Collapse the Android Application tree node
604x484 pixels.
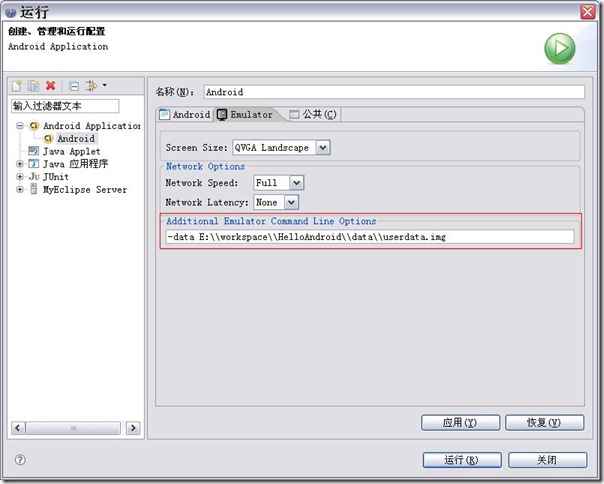point(20,126)
